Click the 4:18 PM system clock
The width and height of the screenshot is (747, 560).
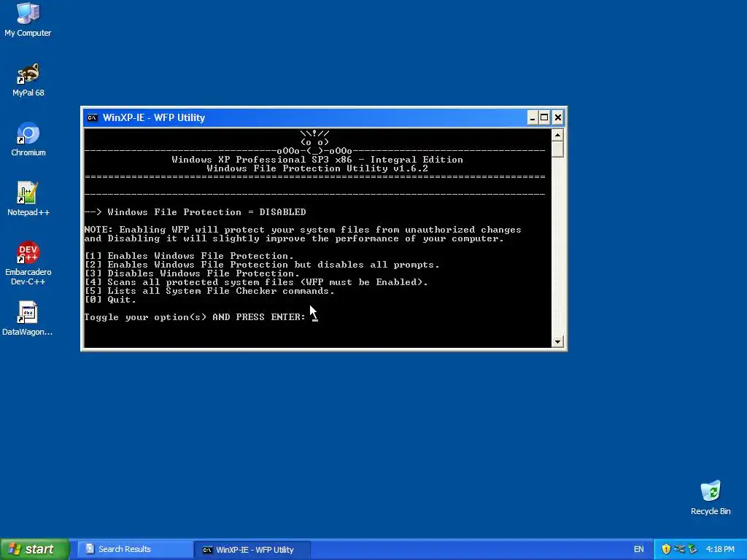coord(720,550)
